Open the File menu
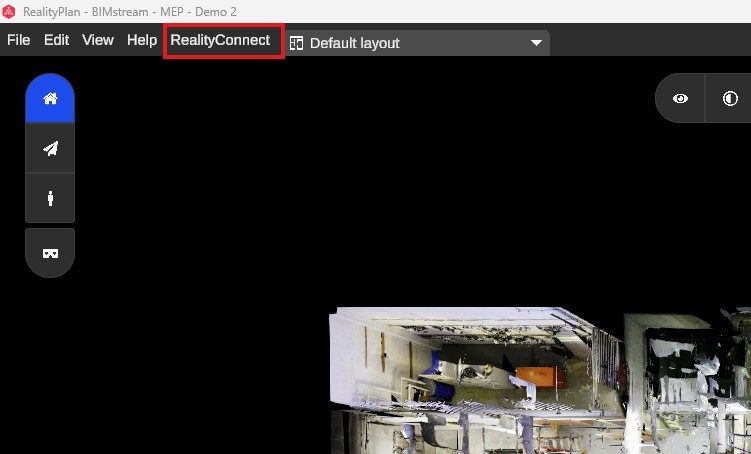751x454 pixels. coord(19,40)
